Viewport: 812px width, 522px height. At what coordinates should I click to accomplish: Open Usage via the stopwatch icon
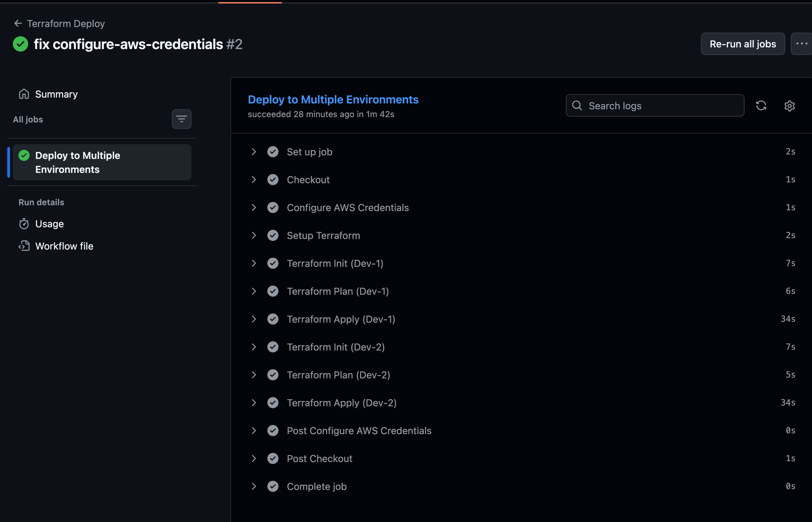(24, 224)
